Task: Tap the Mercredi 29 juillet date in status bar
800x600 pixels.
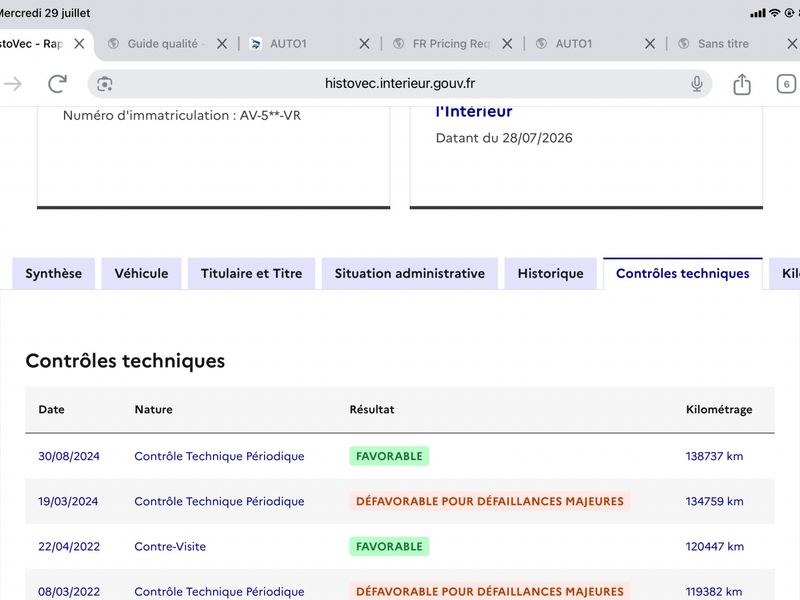Action: click(x=45, y=13)
